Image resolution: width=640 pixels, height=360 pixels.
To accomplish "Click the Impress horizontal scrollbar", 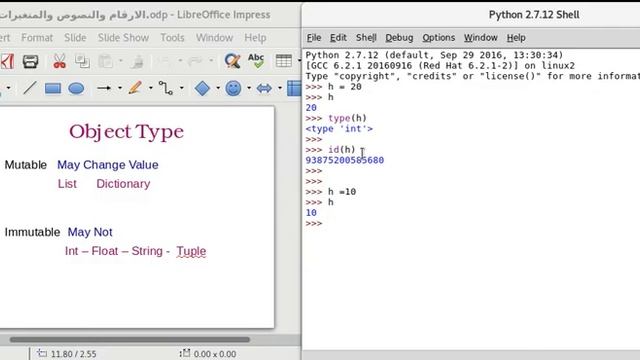I will [129, 340].
